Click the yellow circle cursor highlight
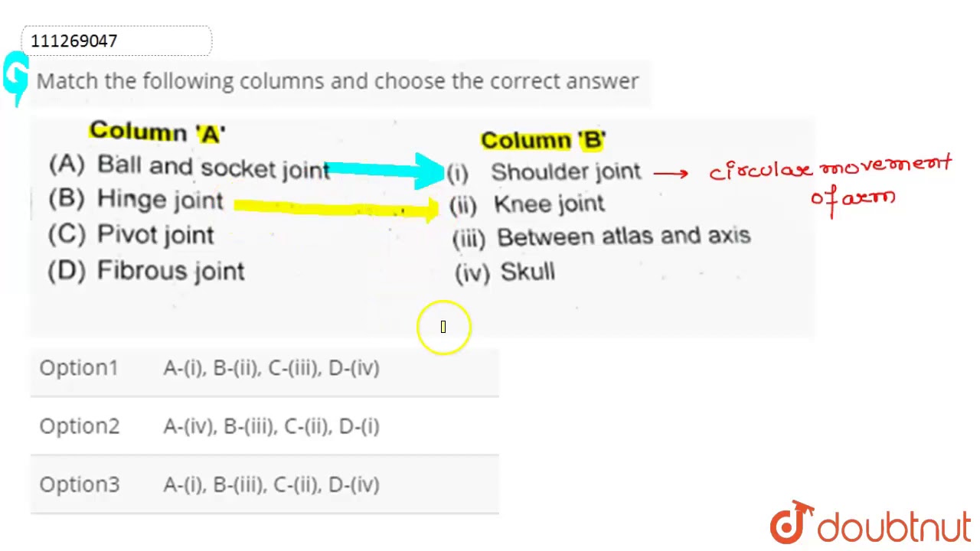 click(443, 328)
